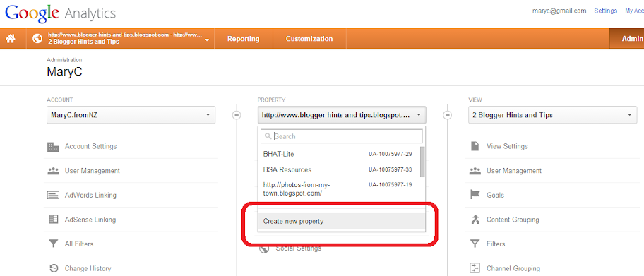Open the Settings link at top right
The image size is (644, 276).
[605, 11]
